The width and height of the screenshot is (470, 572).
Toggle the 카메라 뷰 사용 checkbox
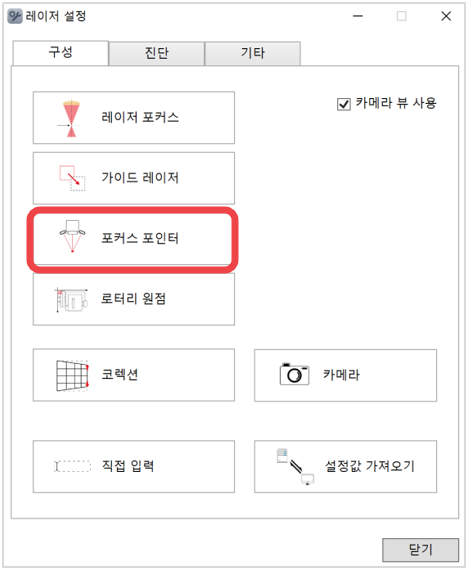point(344,104)
